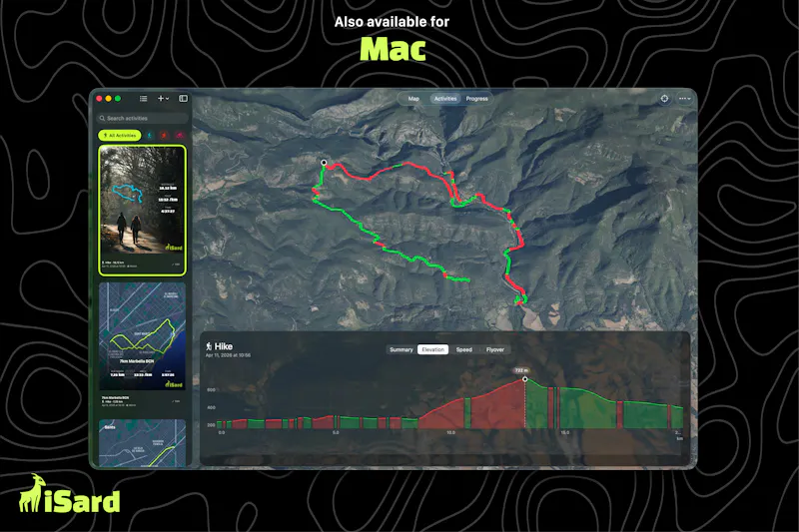799x532 pixels.
Task: Click the Hike activity title
Action: [224, 346]
